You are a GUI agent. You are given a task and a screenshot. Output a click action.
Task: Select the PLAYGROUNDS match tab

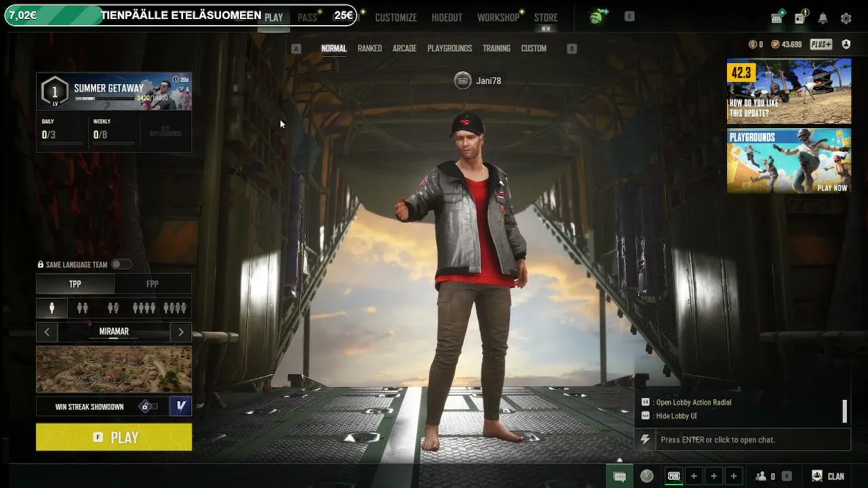pos(450,48)
